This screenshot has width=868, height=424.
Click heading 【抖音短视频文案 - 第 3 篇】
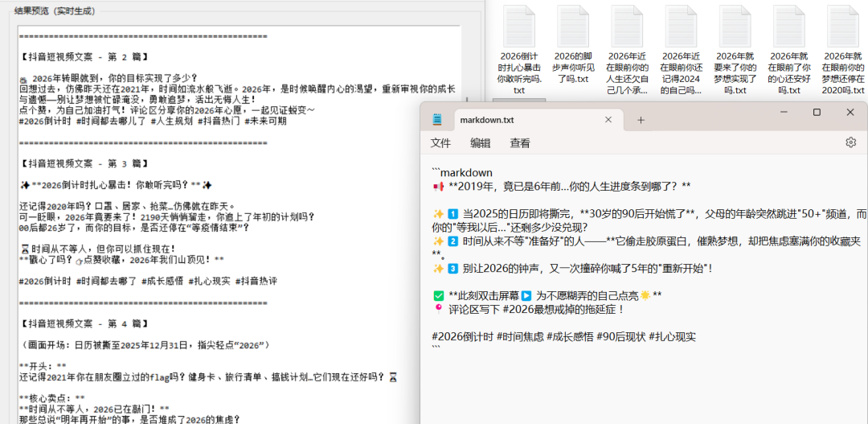(x=84, y=163)
